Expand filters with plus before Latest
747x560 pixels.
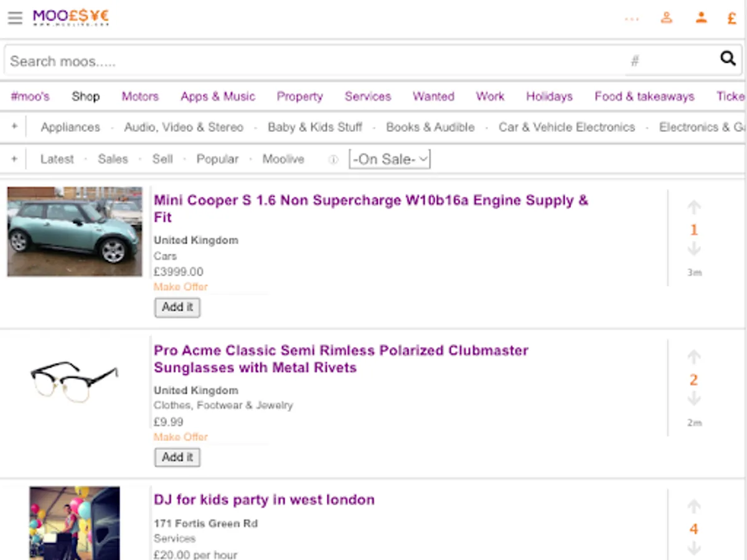point(14,159)
